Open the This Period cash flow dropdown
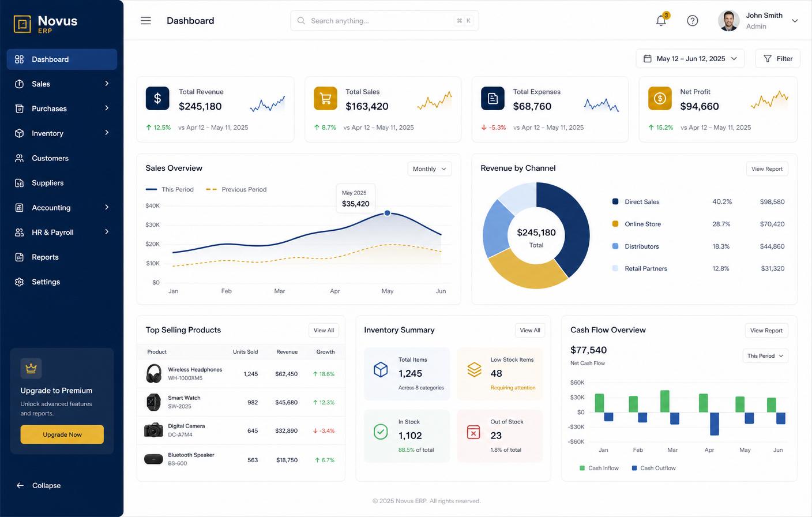 765,356
